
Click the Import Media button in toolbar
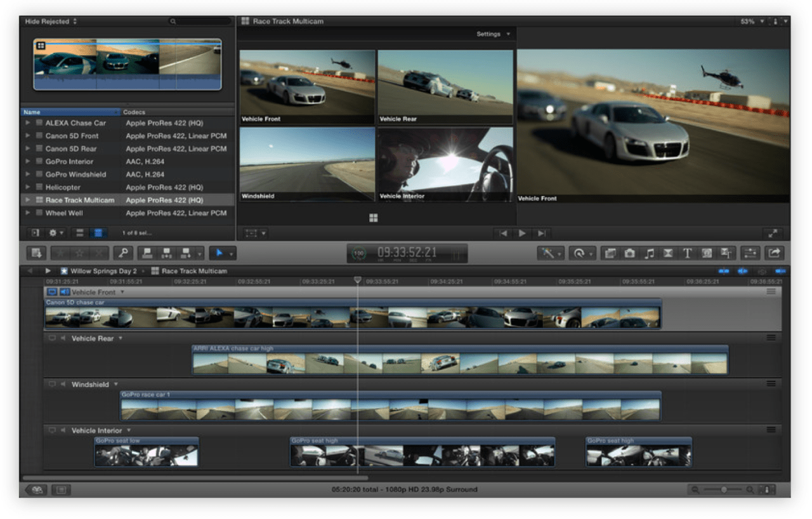(37, 253)
